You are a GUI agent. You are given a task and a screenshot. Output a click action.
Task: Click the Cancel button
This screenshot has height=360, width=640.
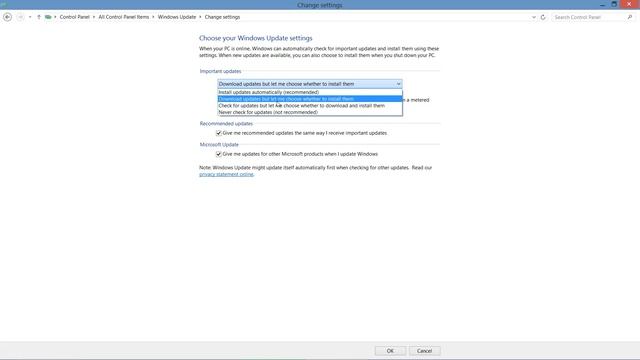pyautogui.click(x=424, y=351)
